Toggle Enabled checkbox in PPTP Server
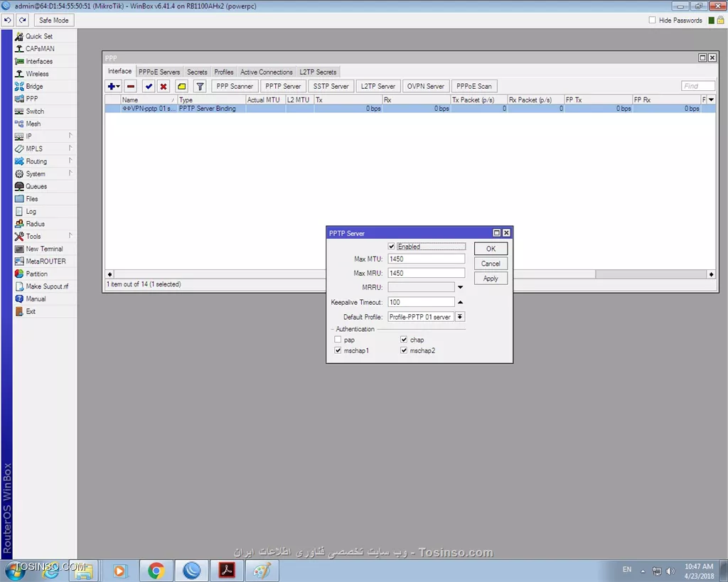 392,247
